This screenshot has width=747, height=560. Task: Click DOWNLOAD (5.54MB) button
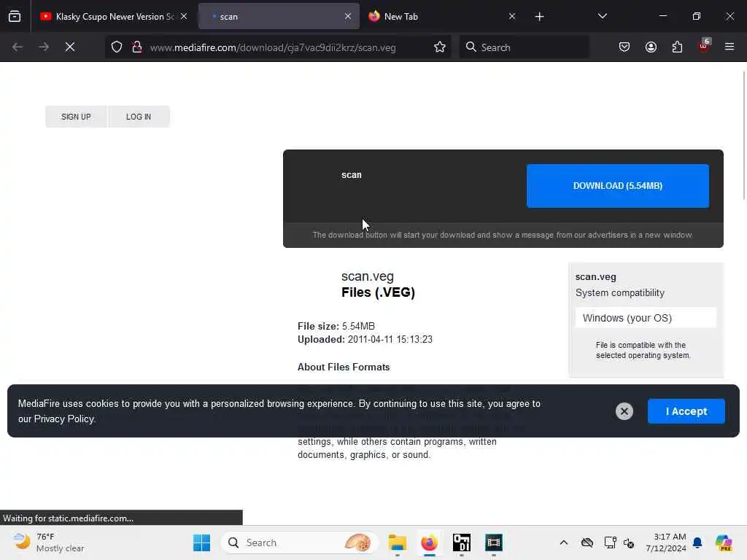(x=617, y=186)
